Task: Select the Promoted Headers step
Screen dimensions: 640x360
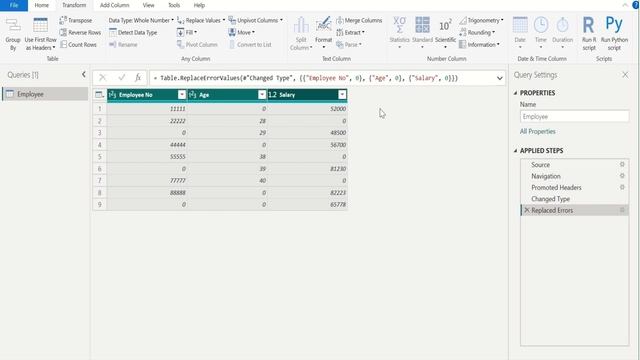Action: [x=556, y=188]
